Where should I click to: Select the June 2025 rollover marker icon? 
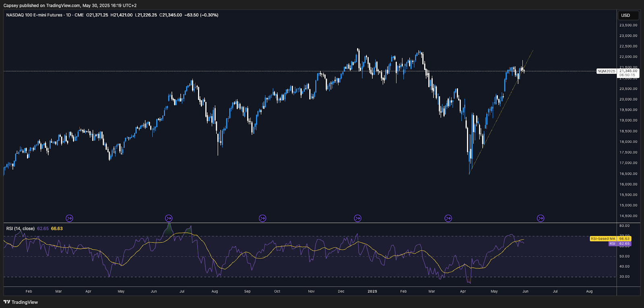(541, 218)
